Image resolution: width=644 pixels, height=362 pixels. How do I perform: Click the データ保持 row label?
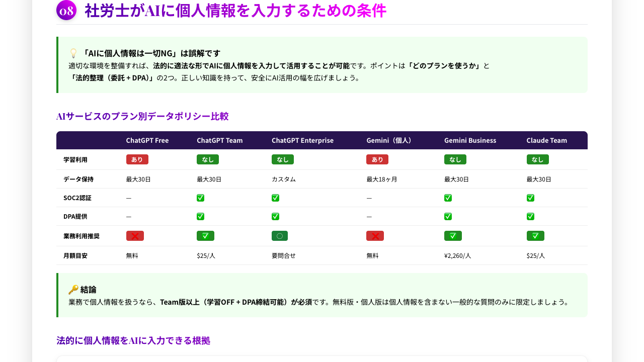click(78, 179)
